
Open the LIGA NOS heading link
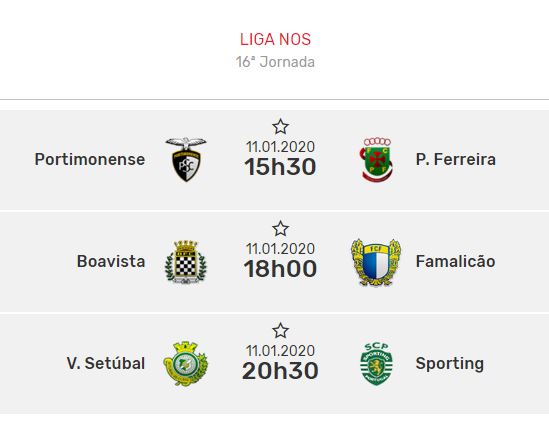point(275,39)
